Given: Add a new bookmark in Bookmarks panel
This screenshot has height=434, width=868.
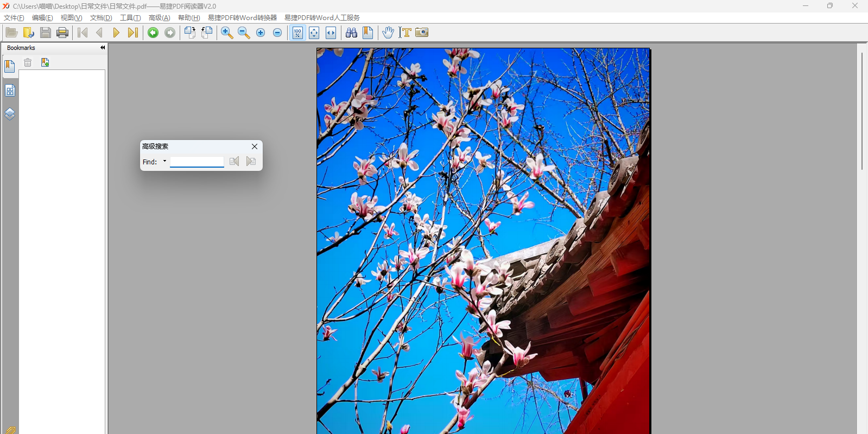Looking at the screenshot, I should [x=45, y=62].
